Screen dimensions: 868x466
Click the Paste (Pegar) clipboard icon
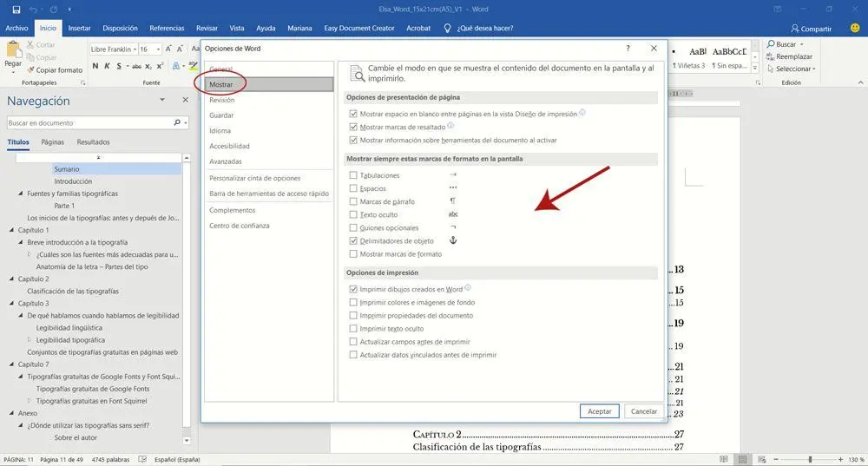point(12,51)
